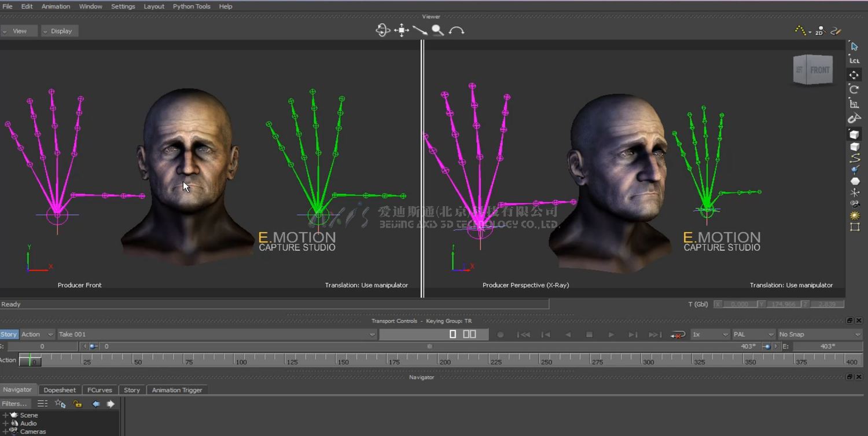Click the Filters... button
868x436 pixels.
[14, 404]
